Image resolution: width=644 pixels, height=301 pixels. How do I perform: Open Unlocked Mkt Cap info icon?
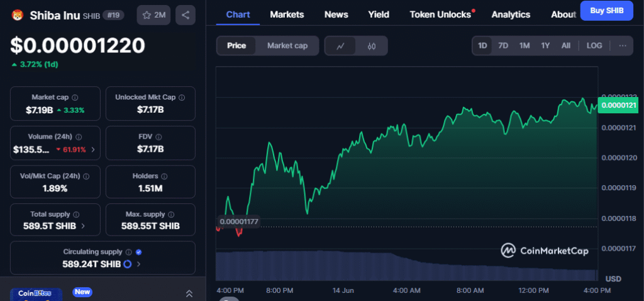[182, 98]
